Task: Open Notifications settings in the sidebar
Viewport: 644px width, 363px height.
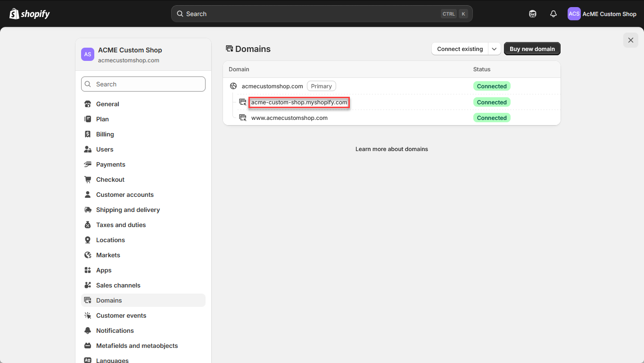Action: click(x=143, y=330)
